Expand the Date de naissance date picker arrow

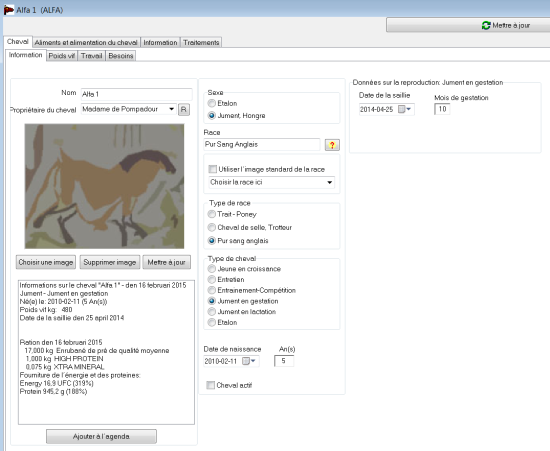click(x=253, y=361)
